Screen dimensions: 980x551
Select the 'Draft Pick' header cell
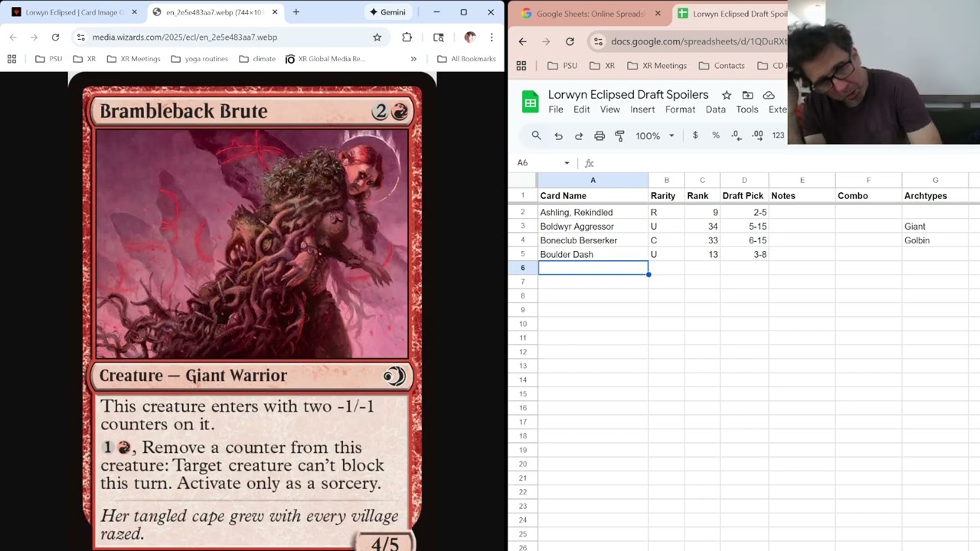[x=743, y=196]
